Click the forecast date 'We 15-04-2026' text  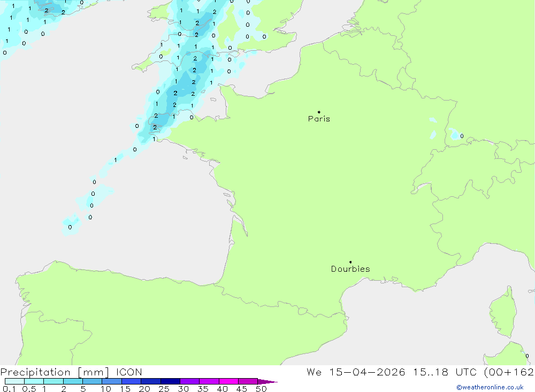[356, 372]
